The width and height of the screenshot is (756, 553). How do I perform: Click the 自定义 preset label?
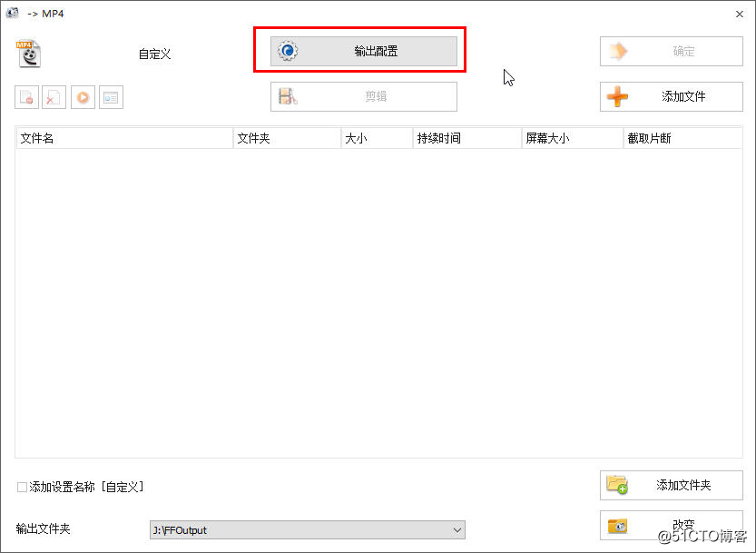pyautogui.click(x=155, y=54)
